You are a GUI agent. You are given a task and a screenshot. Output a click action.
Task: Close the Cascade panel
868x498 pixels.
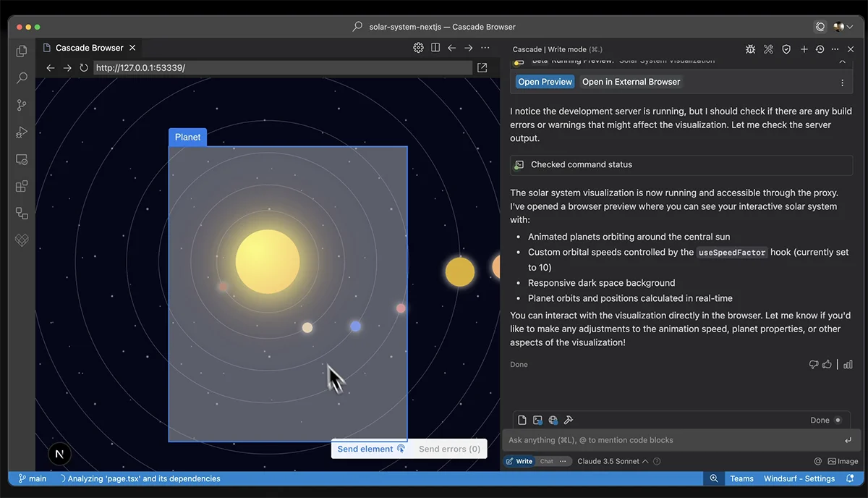tap(851, 49)
